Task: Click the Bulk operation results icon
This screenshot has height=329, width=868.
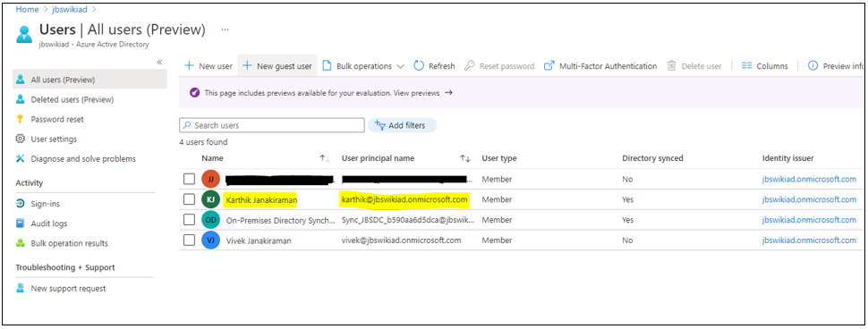Action: tap(21, 243)
